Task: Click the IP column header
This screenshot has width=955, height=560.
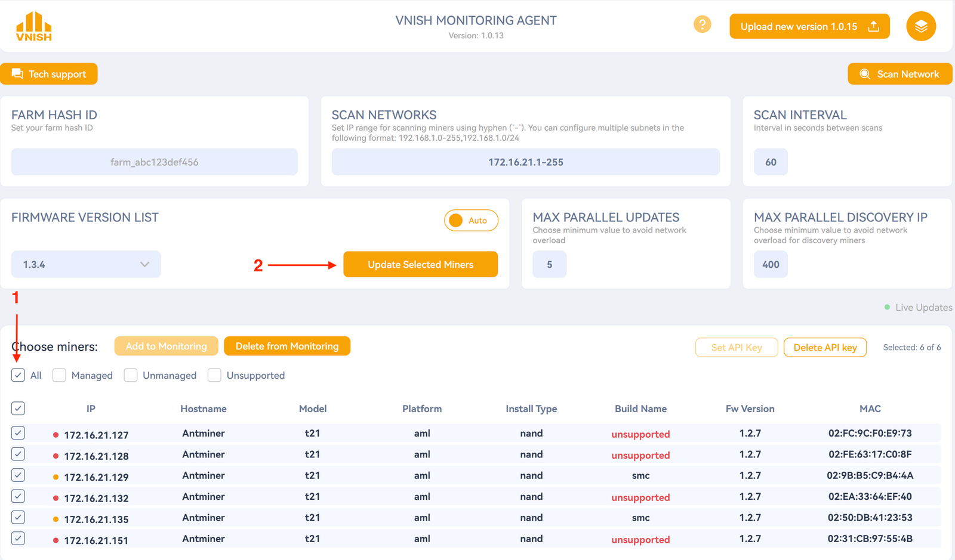Action: (91, 409)
